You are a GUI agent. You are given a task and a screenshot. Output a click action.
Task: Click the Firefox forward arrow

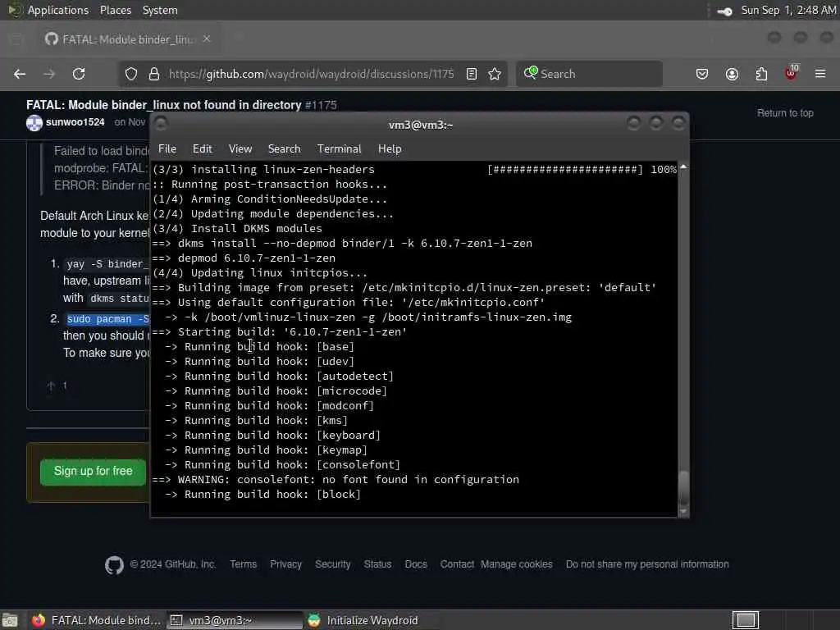[49, 74]
